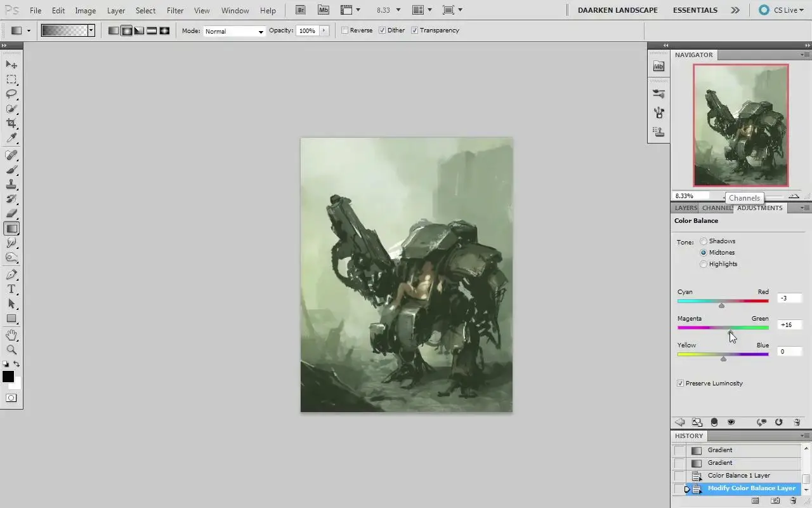Choose the Angle Gradient style
The image size is (812, 508).
coord(139,30)
